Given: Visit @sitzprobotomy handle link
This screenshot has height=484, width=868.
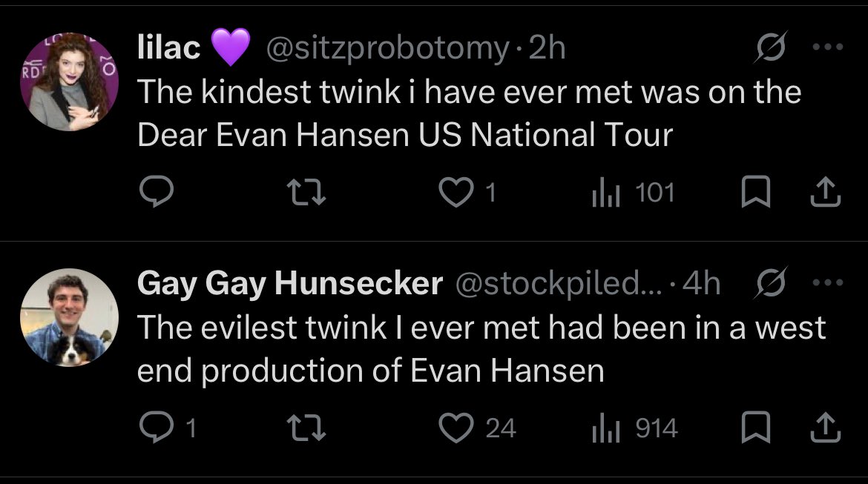Looking at the screenshot, I should [387, 48].
